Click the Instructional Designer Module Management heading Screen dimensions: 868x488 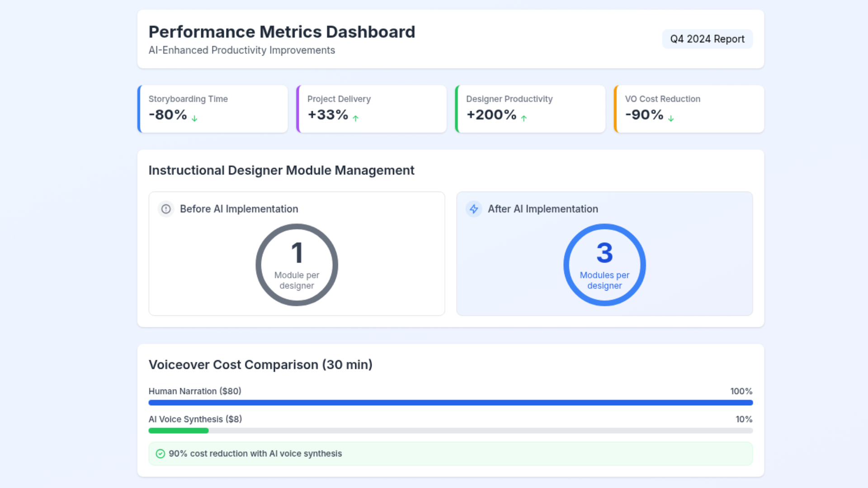(x=281, y=170)
